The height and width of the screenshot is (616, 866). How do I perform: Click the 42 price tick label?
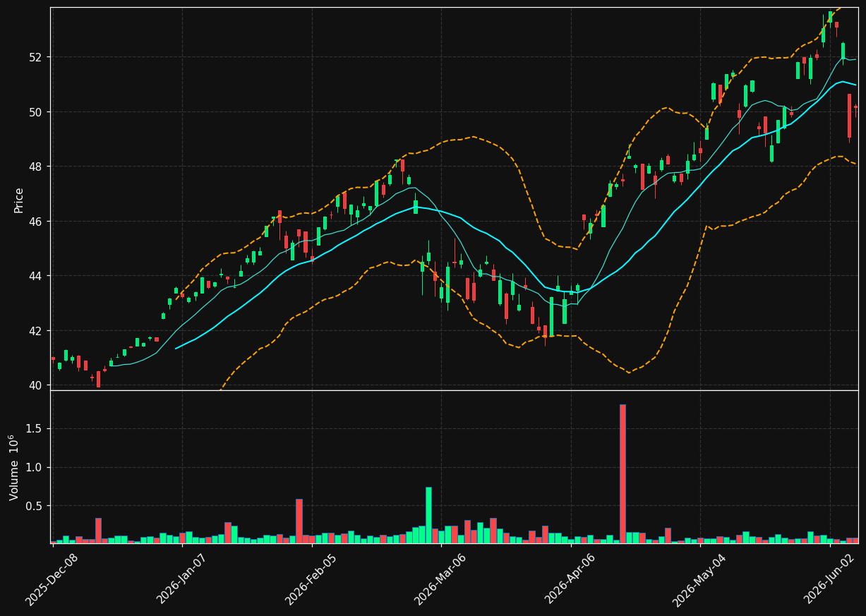coord(37,331)
